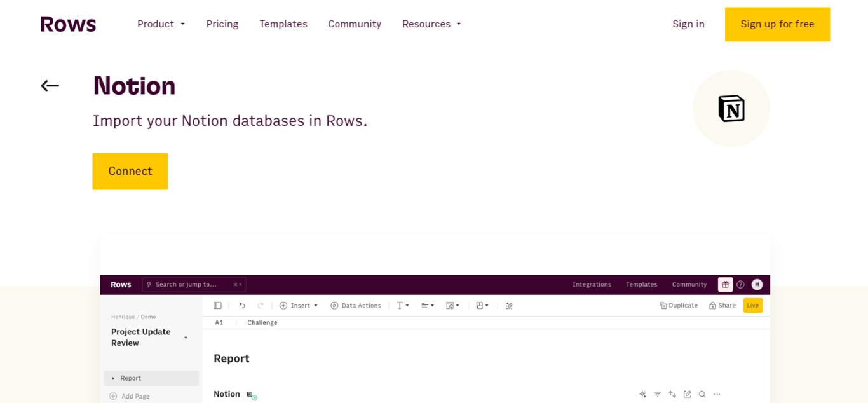The image size is (868, 403).
Task: Open Templates in the top navigation
Action: [283, 24]
